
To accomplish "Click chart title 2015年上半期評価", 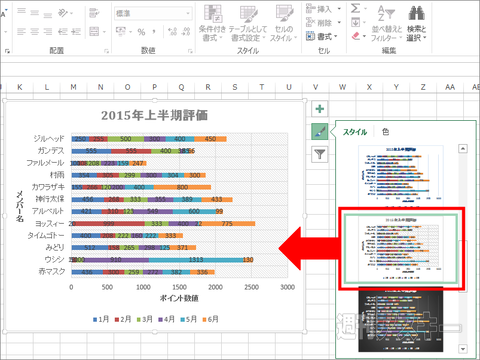I will pyautogui.click(x=154, y=116).
